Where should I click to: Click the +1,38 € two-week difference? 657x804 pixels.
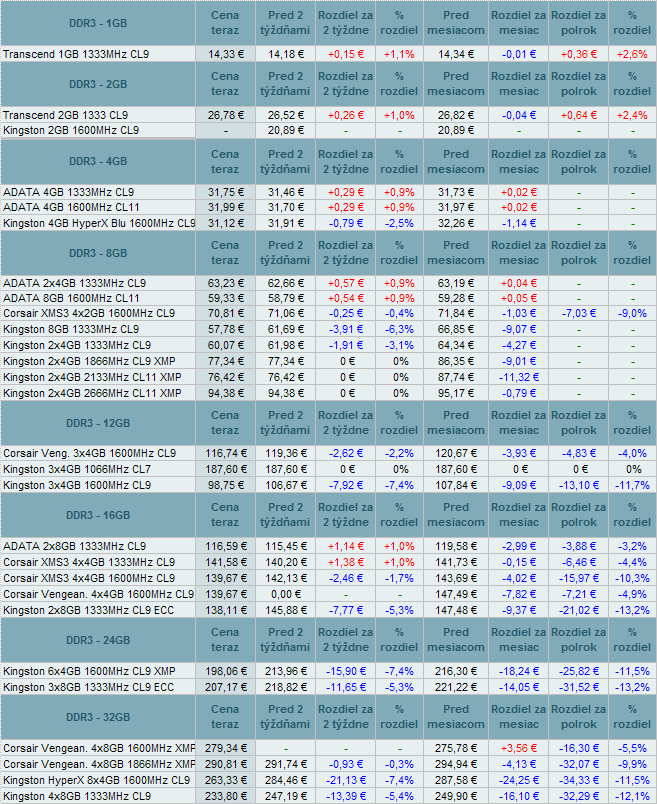[x=346, y=562]
